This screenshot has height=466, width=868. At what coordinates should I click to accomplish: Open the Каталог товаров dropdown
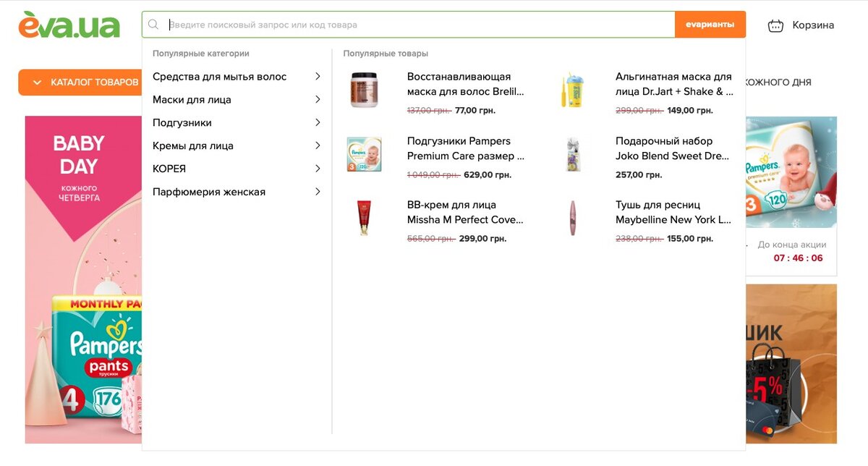(x=80, y=82)
